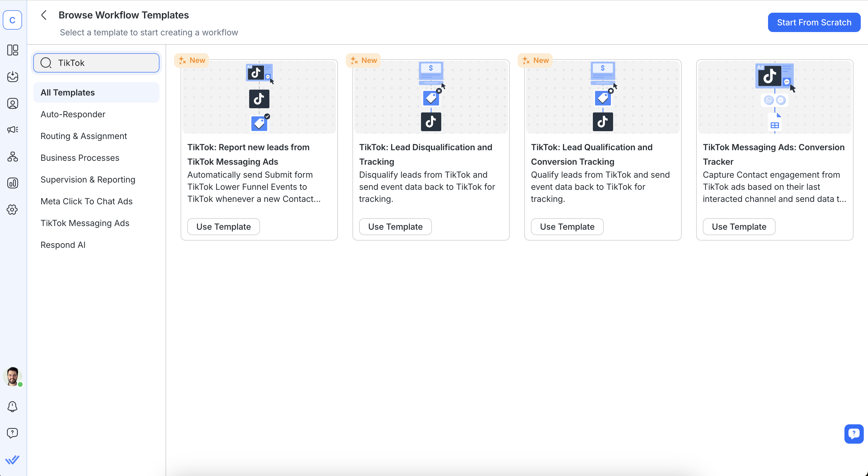Select the Workflows node icon in sidebar
This screenshot has width=868, height=476.
point(12,157)
